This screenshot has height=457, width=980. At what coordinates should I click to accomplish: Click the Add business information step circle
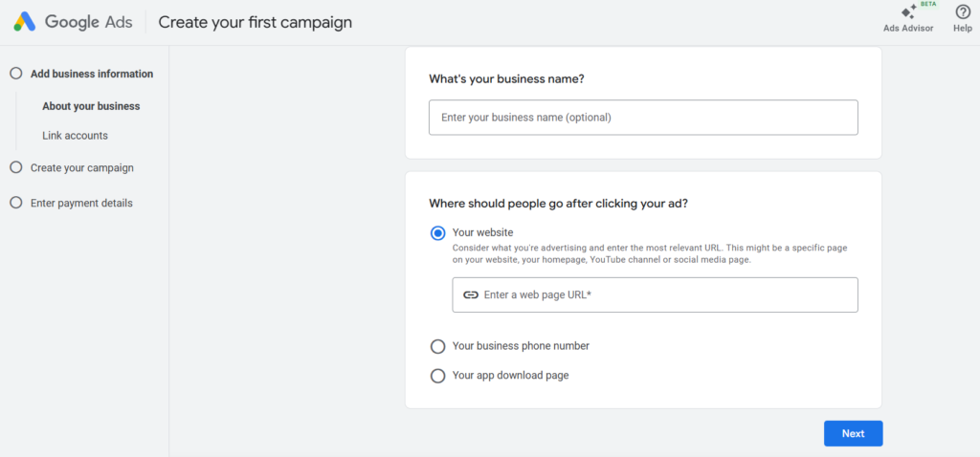tap(15, 74)
